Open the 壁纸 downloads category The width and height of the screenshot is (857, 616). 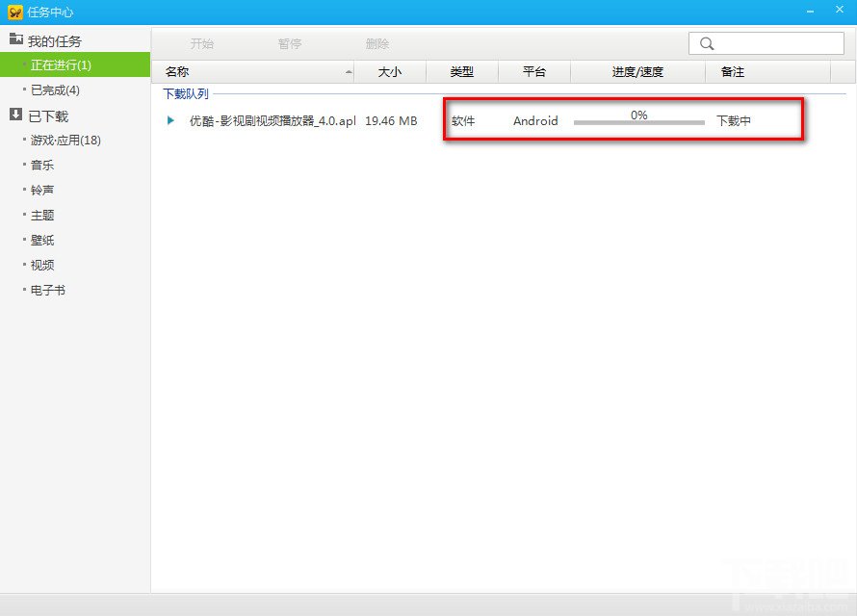42,241
